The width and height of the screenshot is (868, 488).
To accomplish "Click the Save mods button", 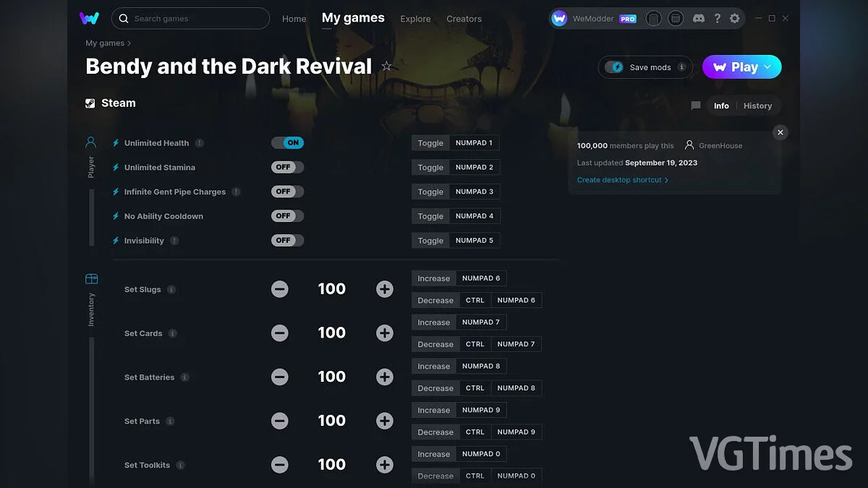I will (644, 67).
